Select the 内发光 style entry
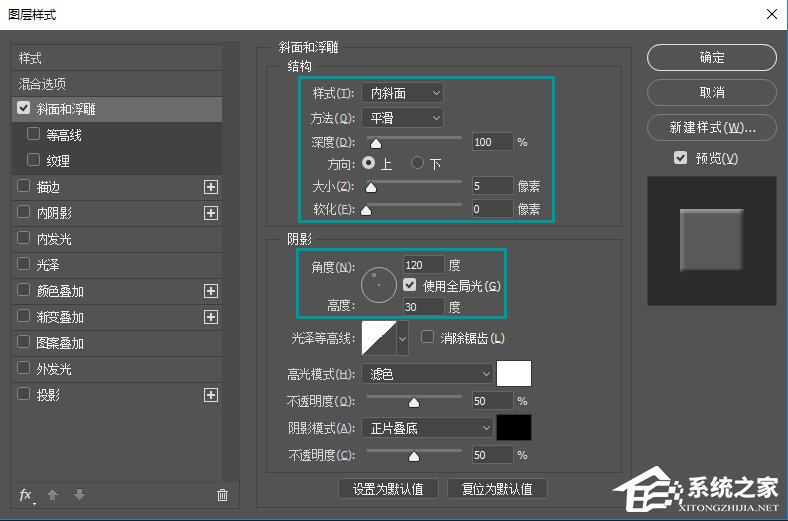 click(x=117, y=239)
